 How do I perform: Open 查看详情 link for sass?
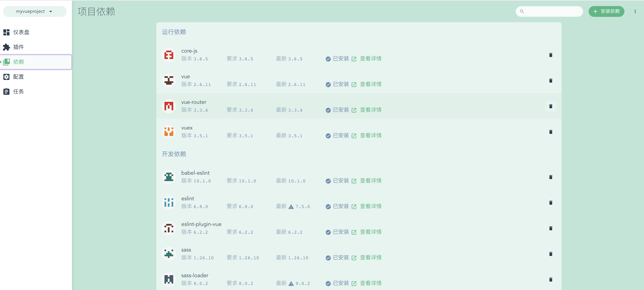367,258
